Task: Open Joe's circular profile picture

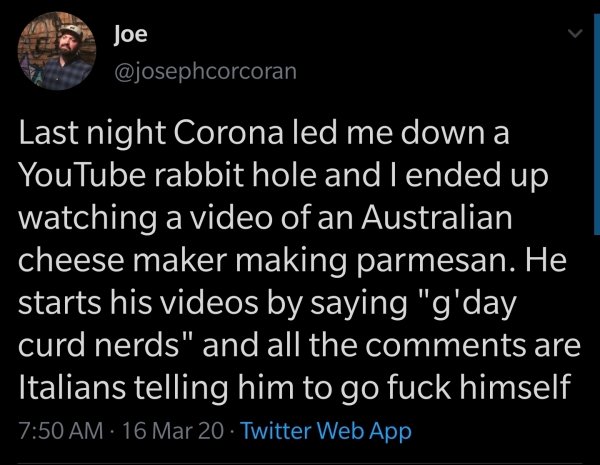Action: tap(57, 51)
